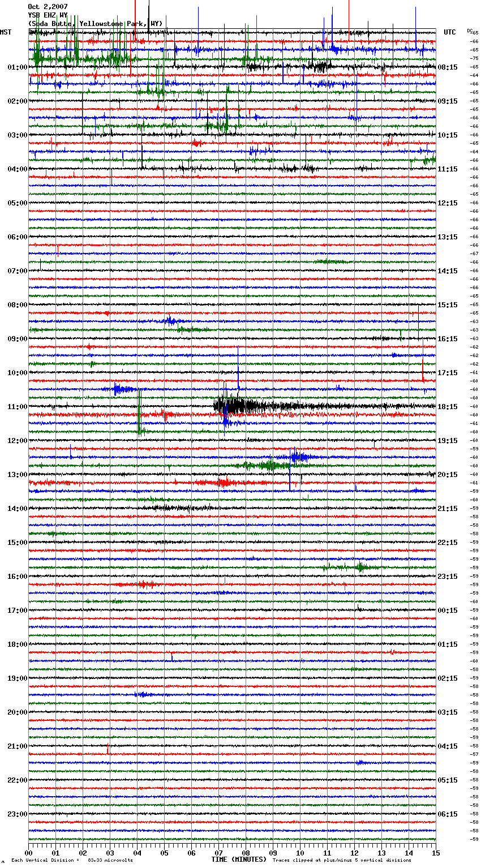Click the 15:15 UTC time label

coord(448,305)
